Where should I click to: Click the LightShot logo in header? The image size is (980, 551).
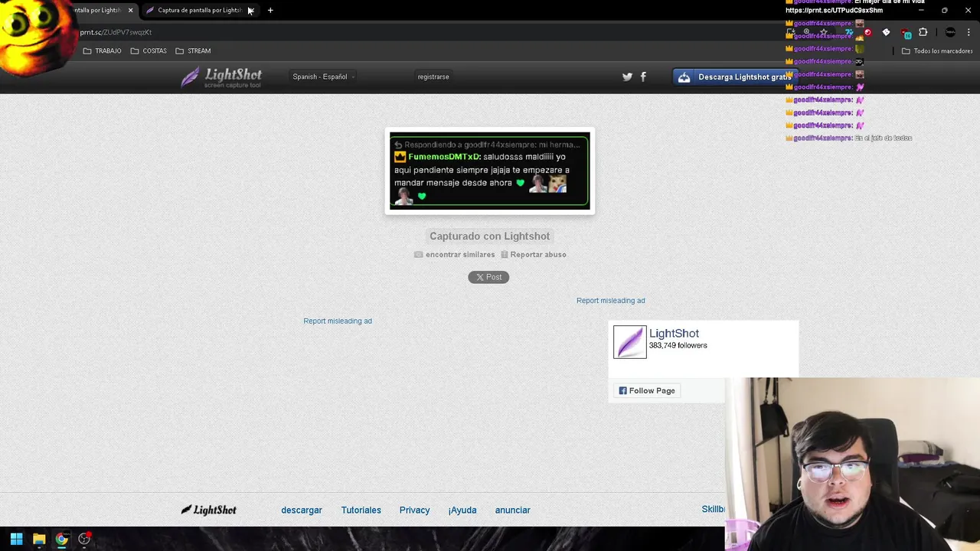tap(221, 77)
